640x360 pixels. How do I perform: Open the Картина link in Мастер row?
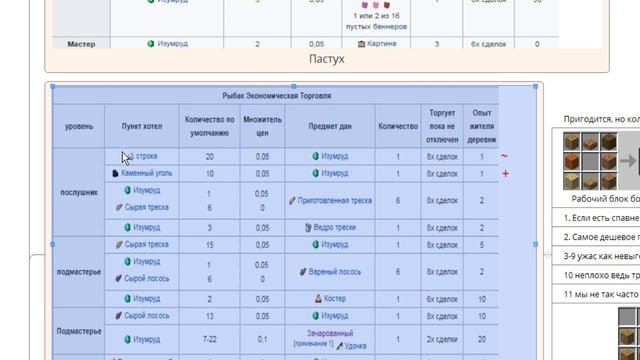pos(382,44)
